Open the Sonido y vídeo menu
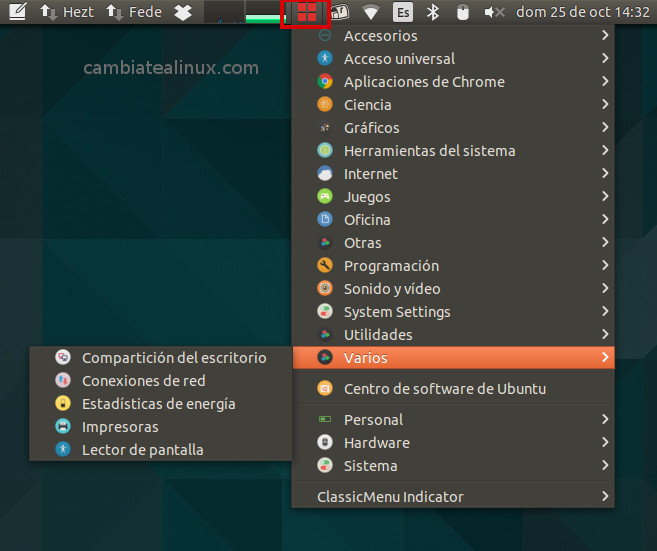The image size is (657, 551). [453, 288]
